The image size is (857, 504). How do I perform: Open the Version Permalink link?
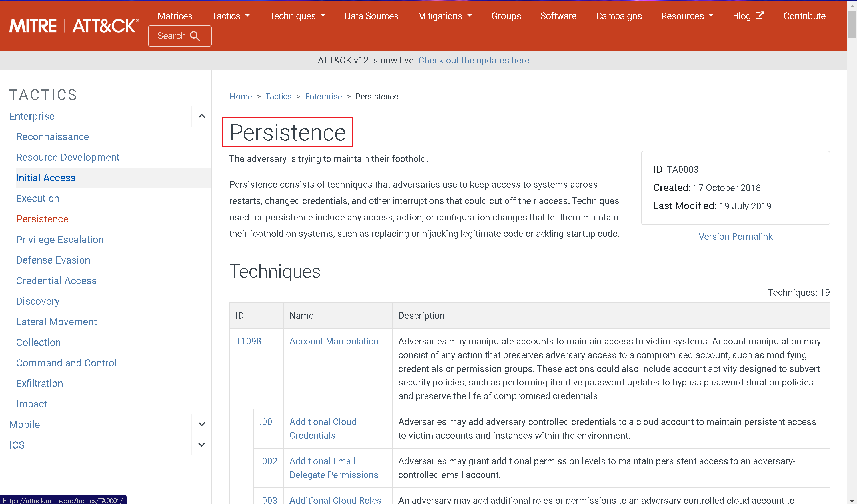pyautogui.click(x=735, y=236)
